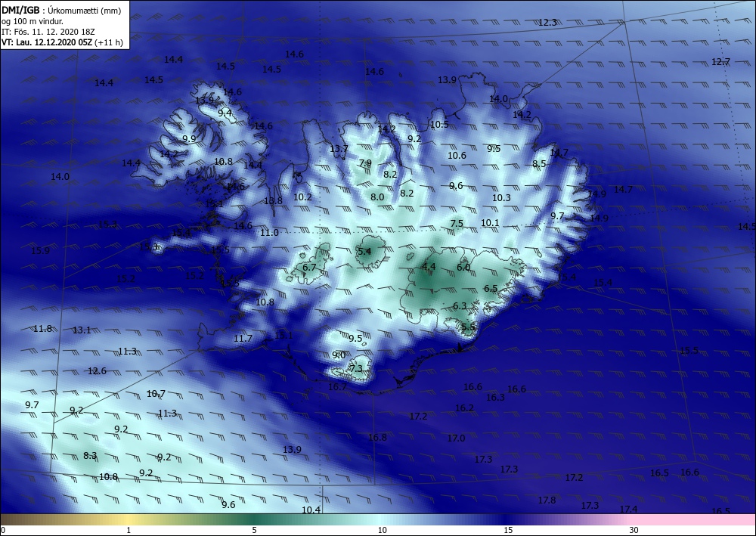Click the legend tick label '5'
Screen dimensions: 756x536
[254, 530]
